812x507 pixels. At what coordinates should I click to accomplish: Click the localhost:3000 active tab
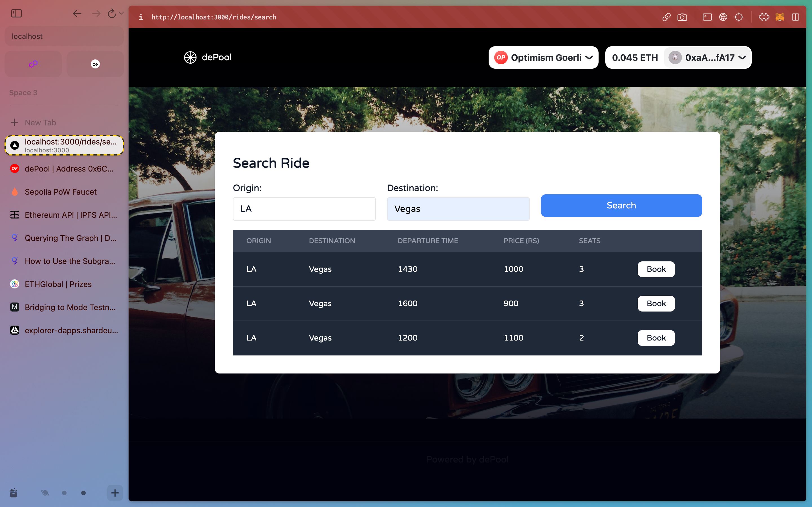(x=64, y=145)
